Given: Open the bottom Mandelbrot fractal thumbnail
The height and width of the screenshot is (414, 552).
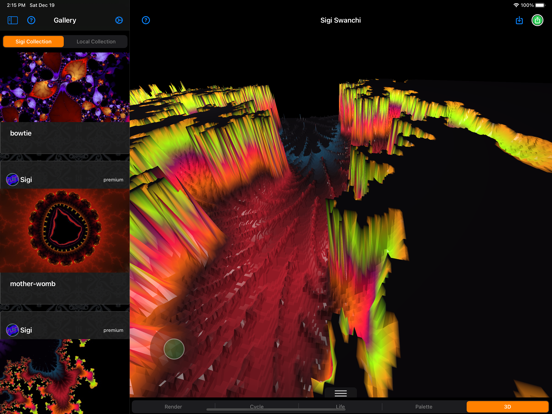Looking at the screenshot, I should [65, 376].
